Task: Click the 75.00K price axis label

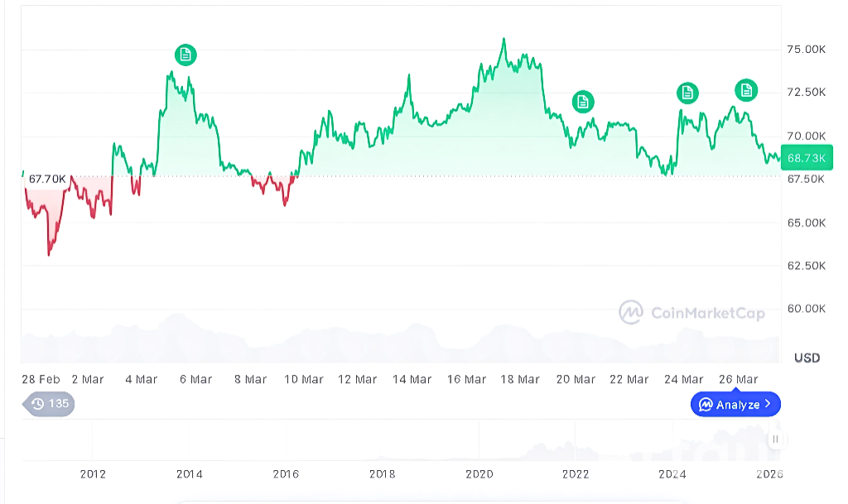Action: click(806, 50)
